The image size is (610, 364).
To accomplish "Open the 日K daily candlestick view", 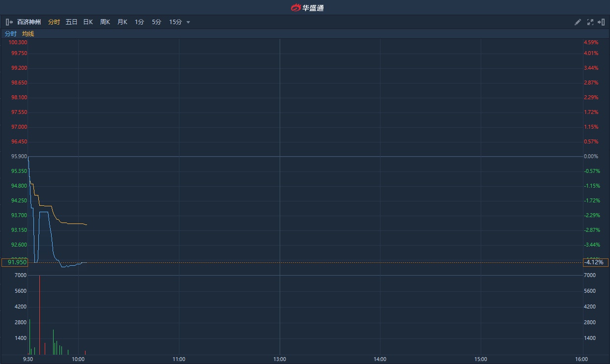I will point(88,22).
